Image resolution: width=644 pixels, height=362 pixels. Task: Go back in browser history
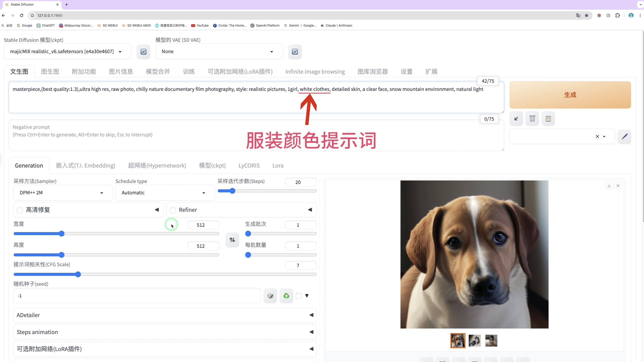tap(3, 16)
